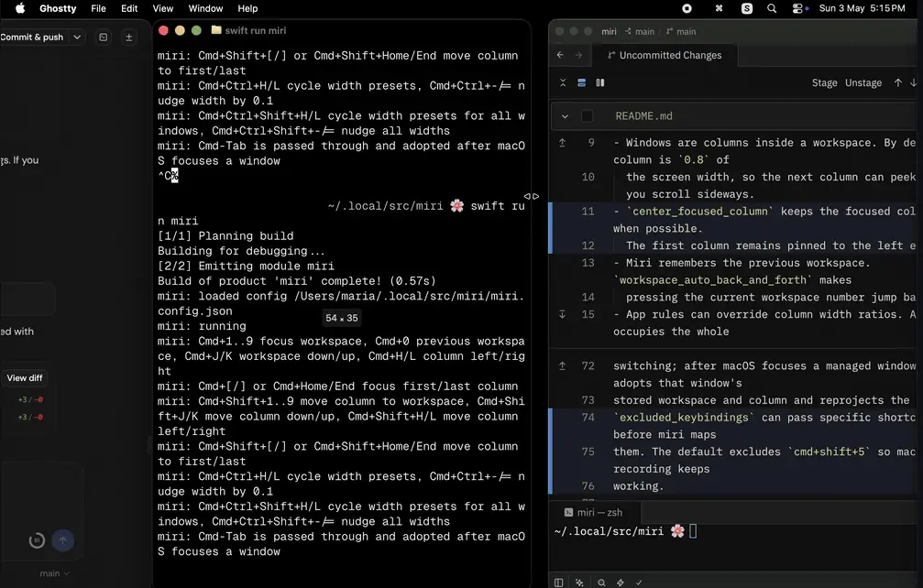Navigate back arrow in Zed tab bar
923x588 pixels.
[x=560, y=55]
